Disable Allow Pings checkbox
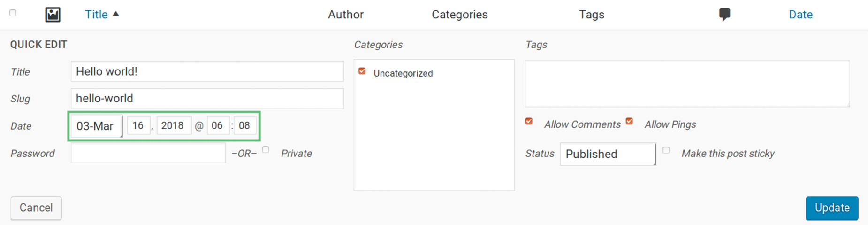Viewport: 868px width, 225px height. click(x=629, y=121)
